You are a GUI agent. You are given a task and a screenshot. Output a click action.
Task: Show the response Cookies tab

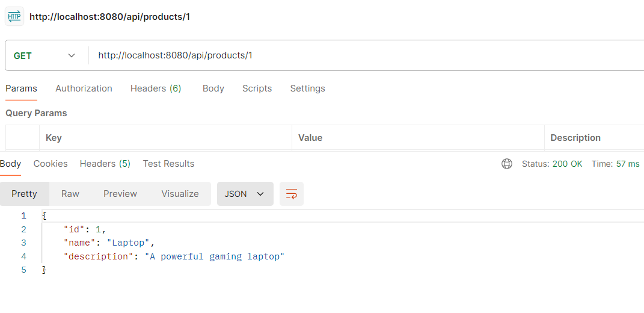51,164
